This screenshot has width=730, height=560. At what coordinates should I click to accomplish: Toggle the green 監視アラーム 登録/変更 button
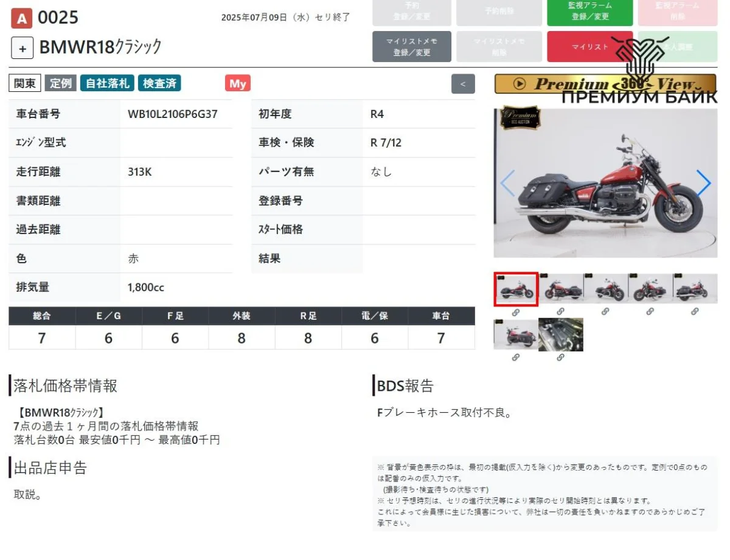pos(589,12)
